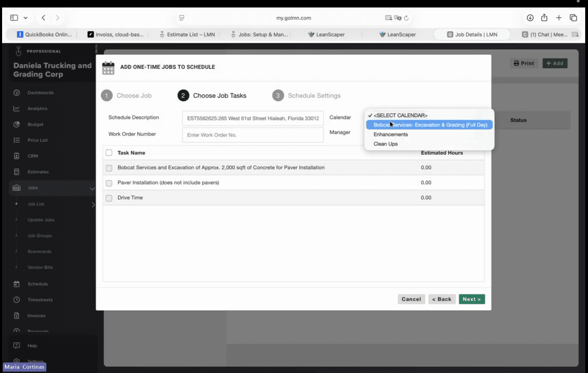Screen dimensions: 588x373
Task: Check the Drive Time task checkbox
Action: point(109,198)
